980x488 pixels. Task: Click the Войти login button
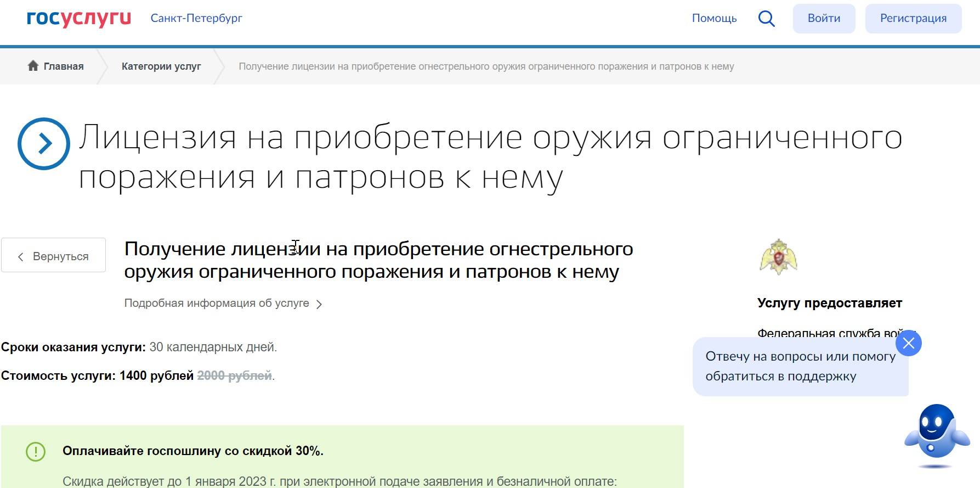[x=824, y=18]
